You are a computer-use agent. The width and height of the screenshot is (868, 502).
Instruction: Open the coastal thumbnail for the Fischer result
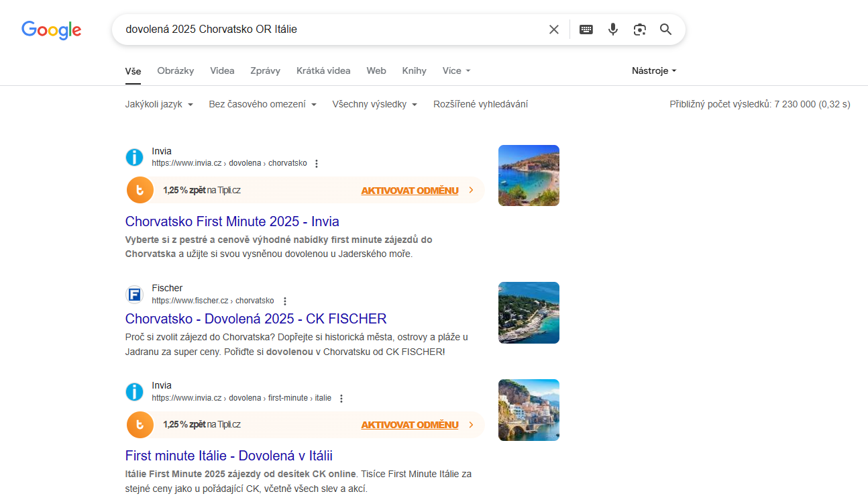coord(529,313)
